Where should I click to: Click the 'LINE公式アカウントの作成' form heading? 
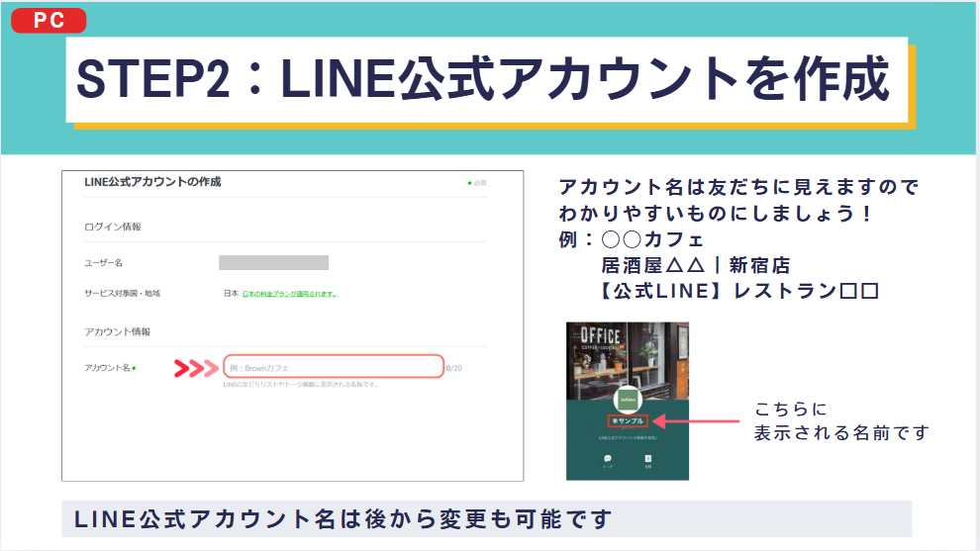152,182
